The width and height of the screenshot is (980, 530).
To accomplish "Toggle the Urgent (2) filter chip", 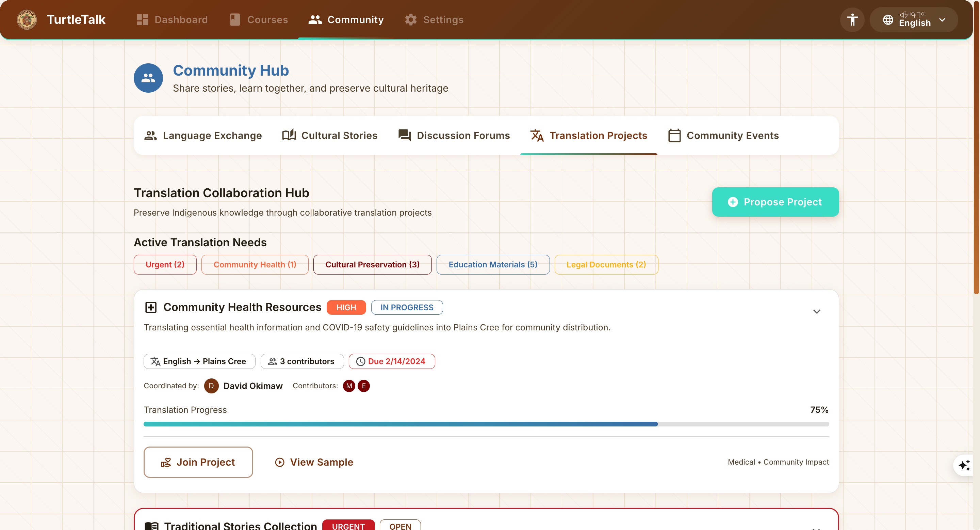I will tap(165, 265).
